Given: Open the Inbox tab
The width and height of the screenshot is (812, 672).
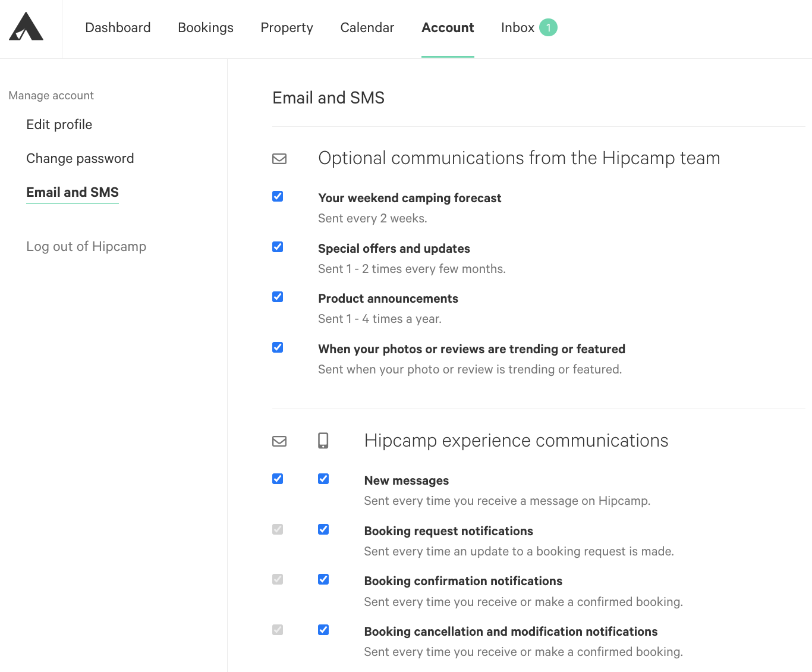Looking at the screenshot, I should pos(518,27).
